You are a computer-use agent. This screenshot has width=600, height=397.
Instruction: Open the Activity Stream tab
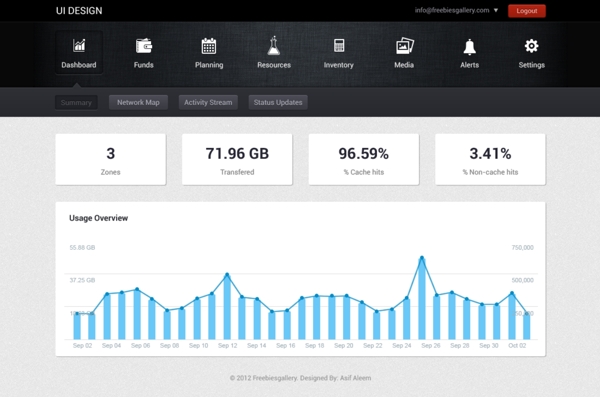[208, 102]
